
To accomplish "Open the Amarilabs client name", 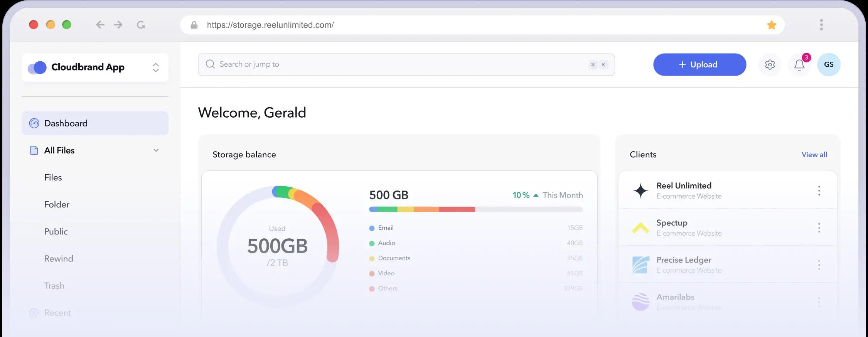I will click(675, 297).
